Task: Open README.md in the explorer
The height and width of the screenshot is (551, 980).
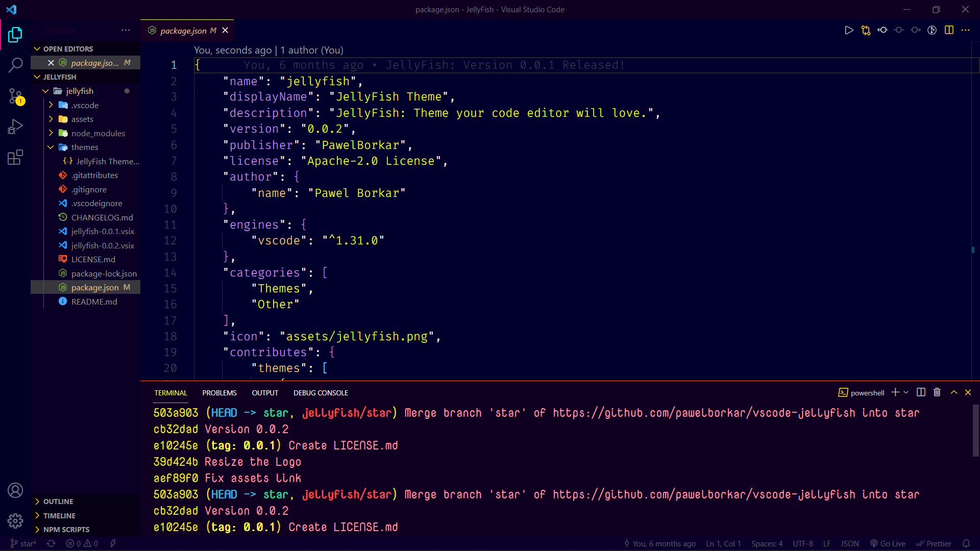Action: (x=94, y=302)
